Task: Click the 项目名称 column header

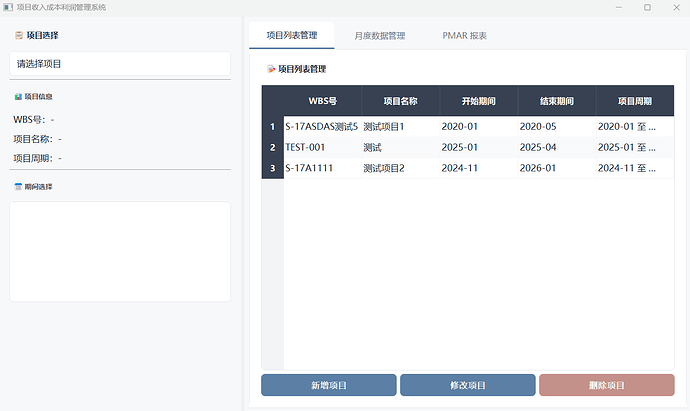Action: (400, 101)
